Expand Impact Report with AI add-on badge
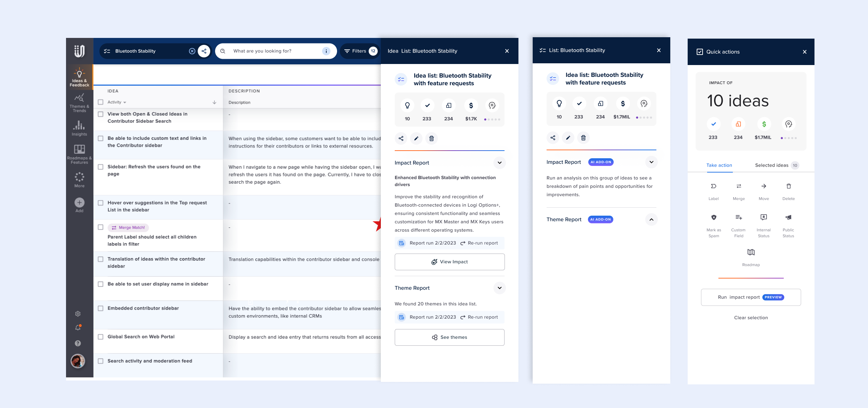 click(651, 162)
